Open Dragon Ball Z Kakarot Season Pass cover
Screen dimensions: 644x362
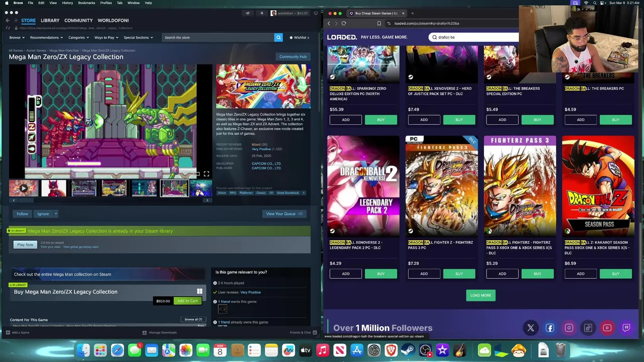pos(598,186)
